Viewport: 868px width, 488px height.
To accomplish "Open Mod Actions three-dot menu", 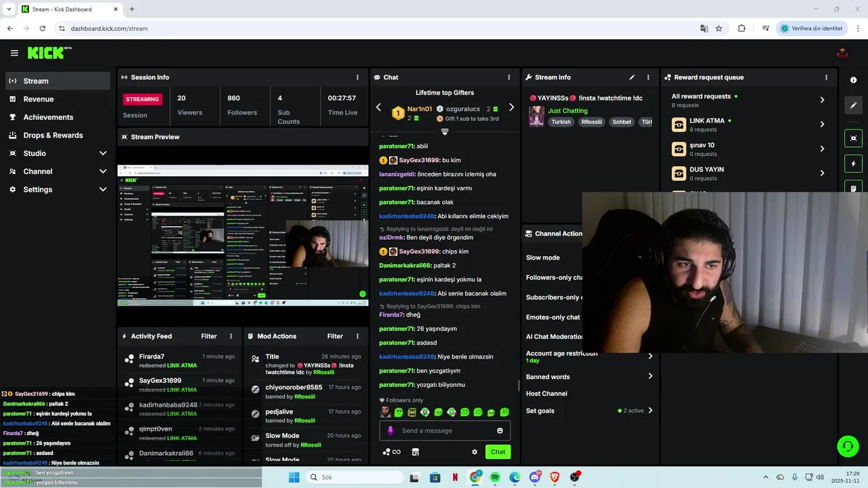I will click(357, 336).
